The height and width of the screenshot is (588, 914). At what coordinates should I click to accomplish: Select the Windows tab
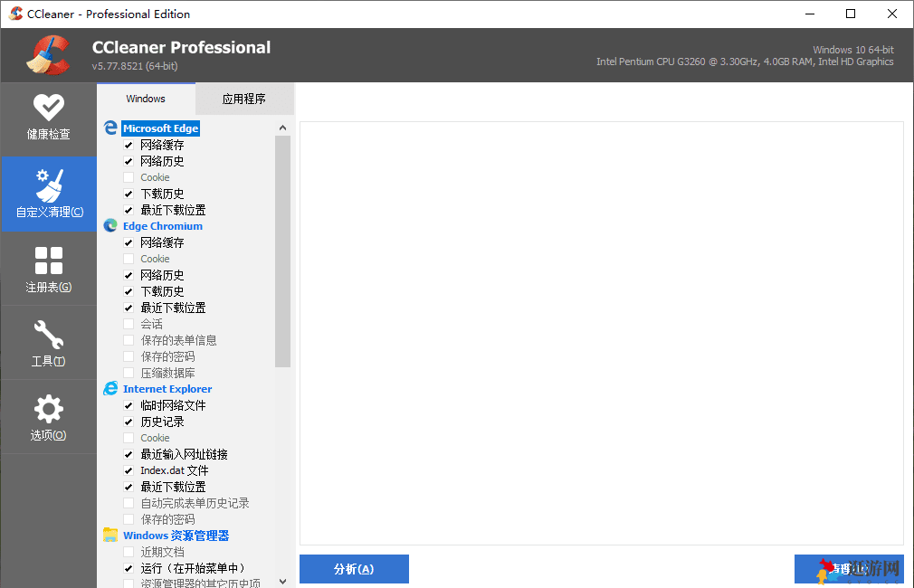[146, 99]
